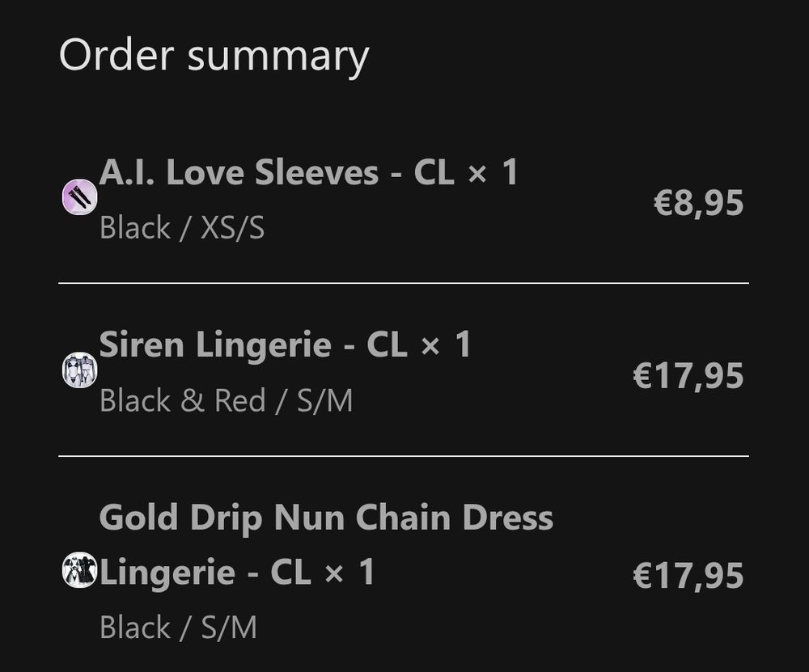Open the A.I. Love Sleeves product thumbnail
This screenshot has width=809, height=672.
click(79, 197)
